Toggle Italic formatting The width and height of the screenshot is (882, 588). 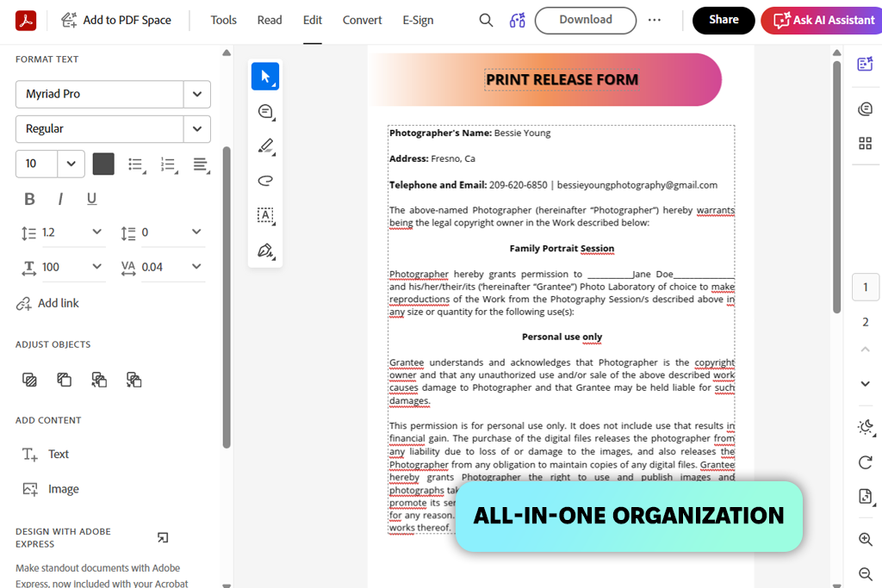point(60,199)
